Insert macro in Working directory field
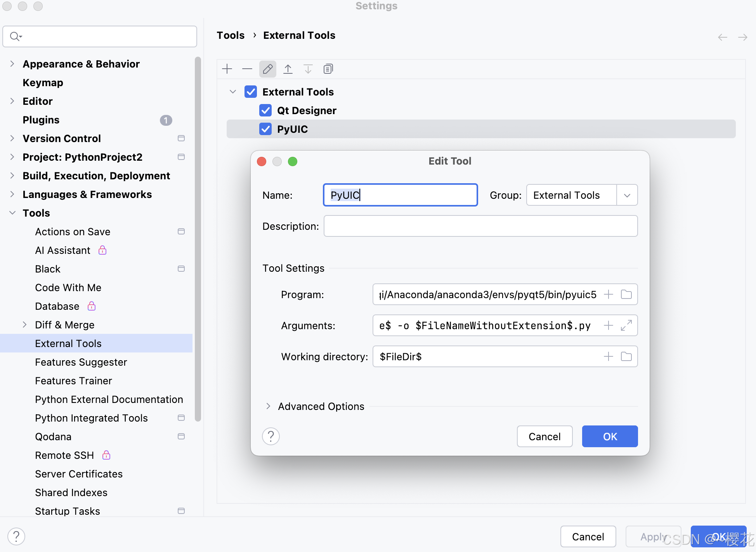Viewport: 756px width, 552px height. [608, 357]
